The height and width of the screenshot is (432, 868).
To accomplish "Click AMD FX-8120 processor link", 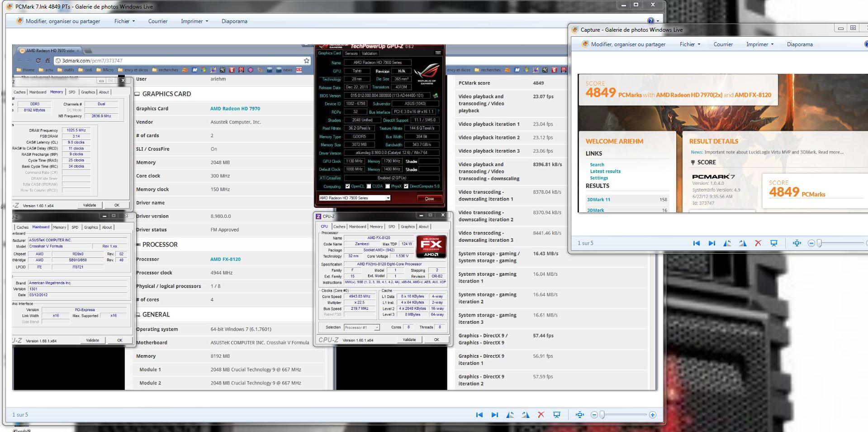I will point(225,259).
